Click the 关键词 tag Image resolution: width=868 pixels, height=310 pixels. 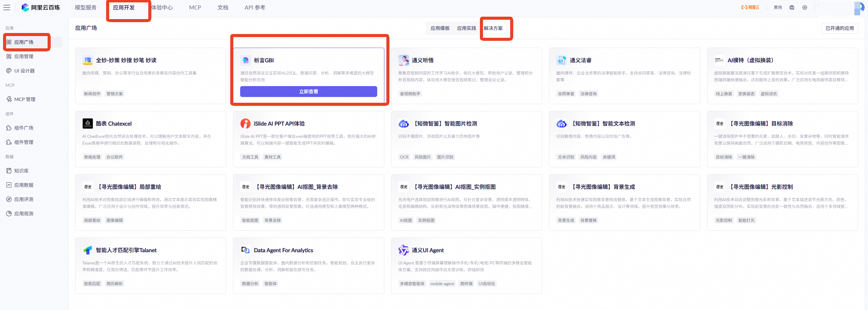point(609,157)
